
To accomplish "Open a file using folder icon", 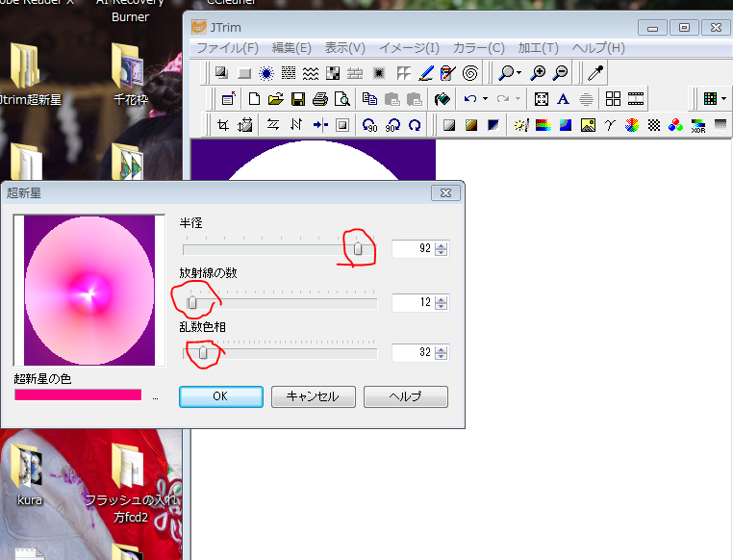I will (x=276, y=99).
